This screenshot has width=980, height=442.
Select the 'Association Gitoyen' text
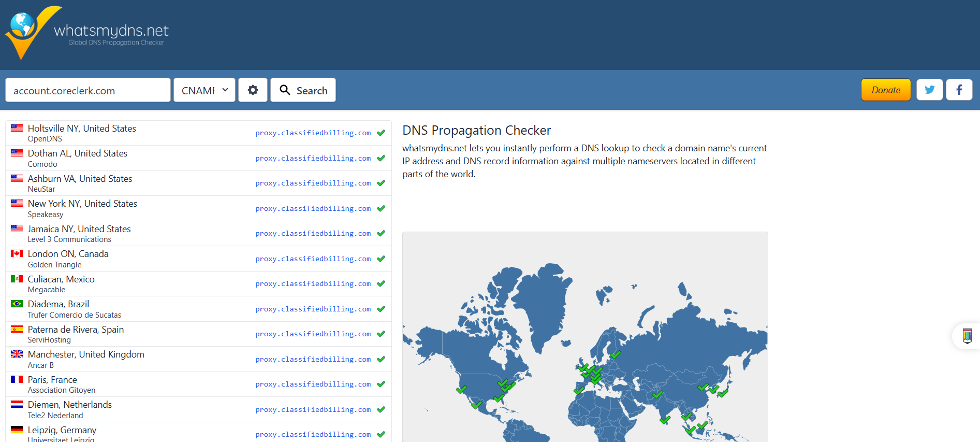coord(62,390)
